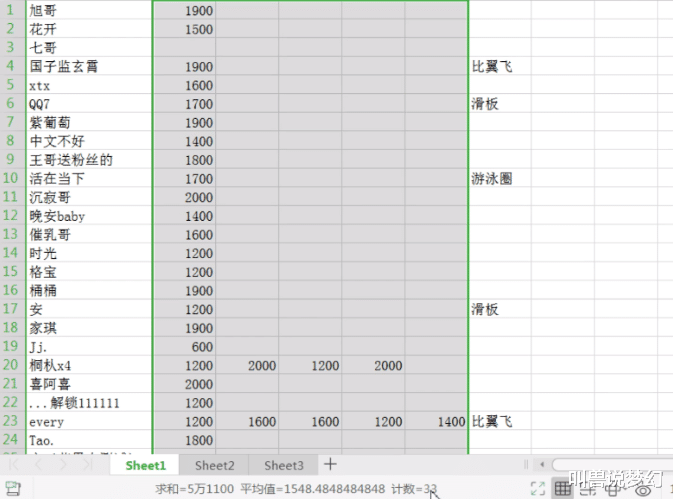Click the sum value 求和=5万1100
Screen dimensions: 673x500
(x=194, y=489)
